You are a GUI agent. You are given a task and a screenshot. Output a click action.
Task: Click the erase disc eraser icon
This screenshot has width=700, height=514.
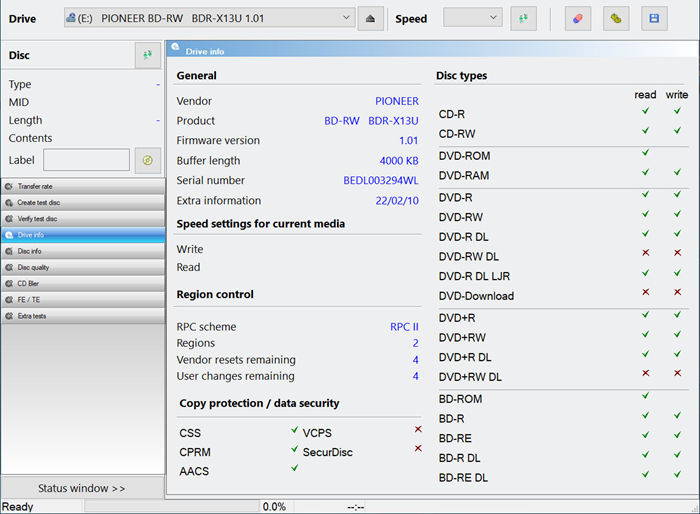578,19
